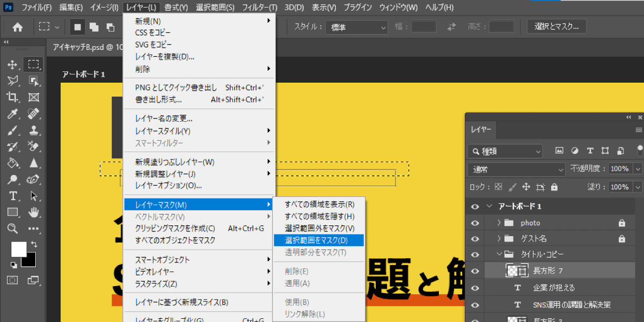Hide the ゲスト名 group layer

tap(475, 239)
